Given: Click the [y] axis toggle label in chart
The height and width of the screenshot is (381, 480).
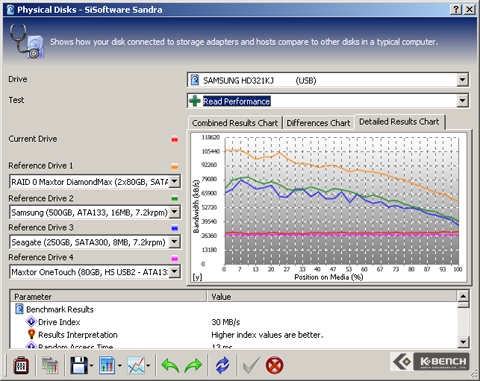Looking at the screenshot, I should [197, 277].
